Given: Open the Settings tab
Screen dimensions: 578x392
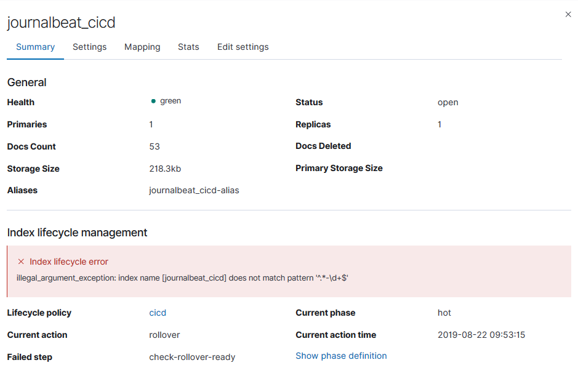Looking at the screenshot, I should [x=89, y=47].
